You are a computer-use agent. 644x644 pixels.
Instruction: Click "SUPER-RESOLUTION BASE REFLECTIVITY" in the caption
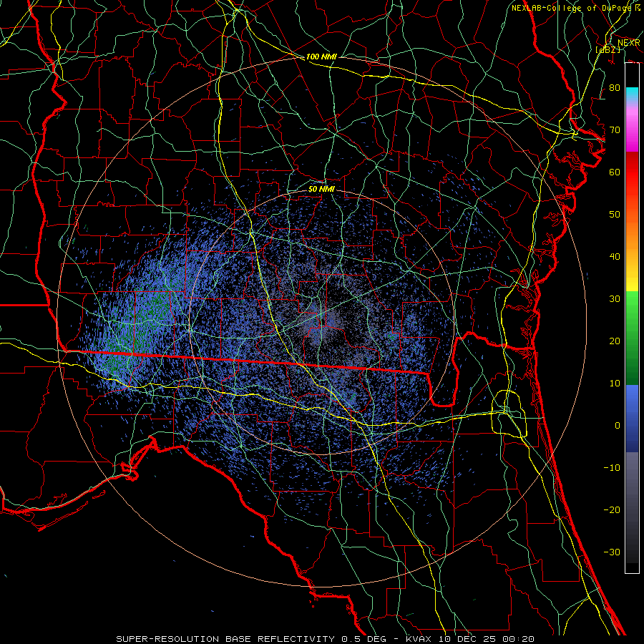point(225,639)
